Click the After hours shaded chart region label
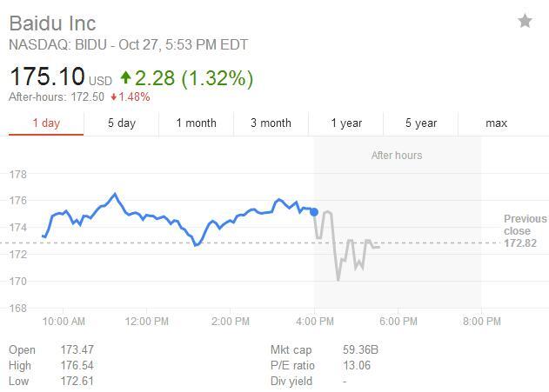 [x=397, y=156]
